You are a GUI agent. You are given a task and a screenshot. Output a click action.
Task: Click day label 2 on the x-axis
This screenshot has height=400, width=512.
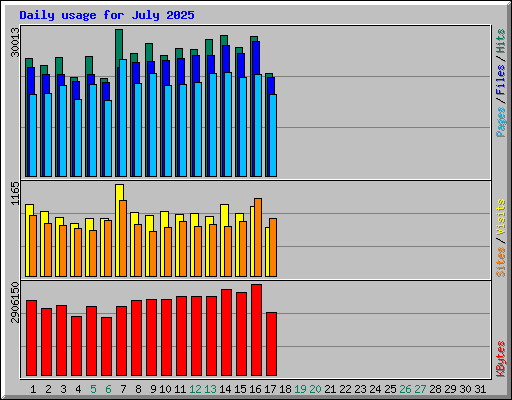(48, 389)
